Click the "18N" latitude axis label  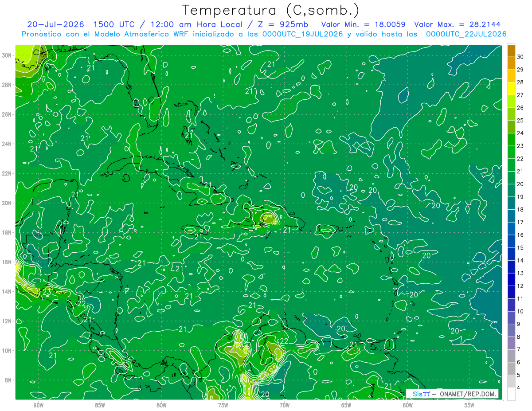(7, 232)
